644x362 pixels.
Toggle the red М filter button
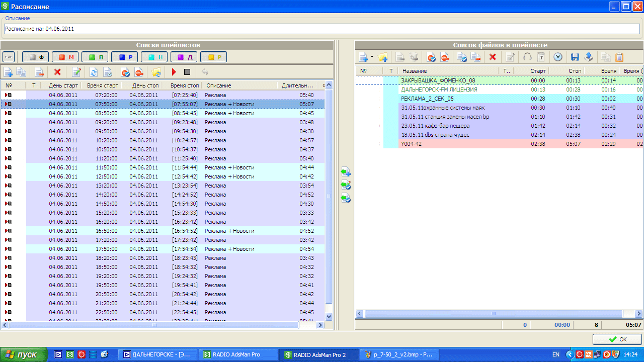(65, 57)
